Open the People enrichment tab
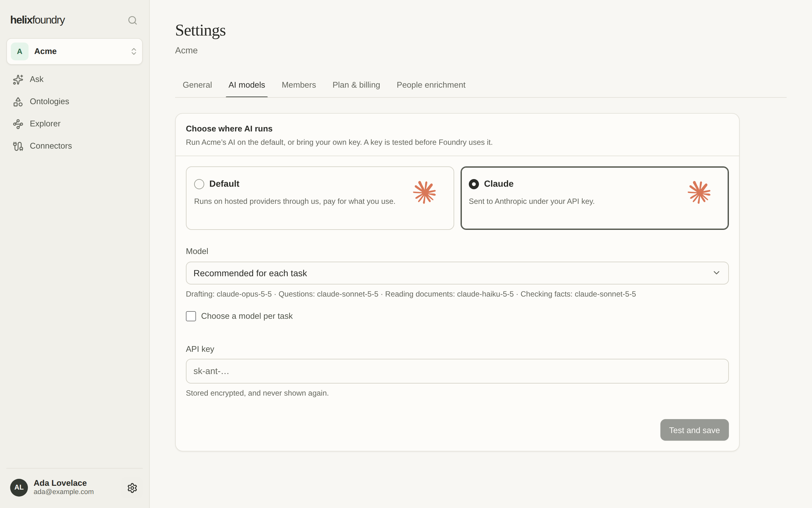The width and height of the screenshot is (812, 508). 431,85
